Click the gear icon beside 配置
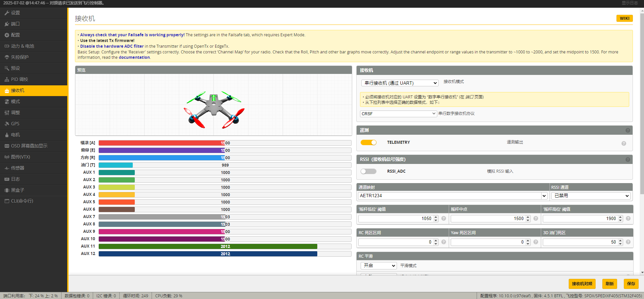Image resolution: width=644 pixels, height=299 pixels. point(7,35)
